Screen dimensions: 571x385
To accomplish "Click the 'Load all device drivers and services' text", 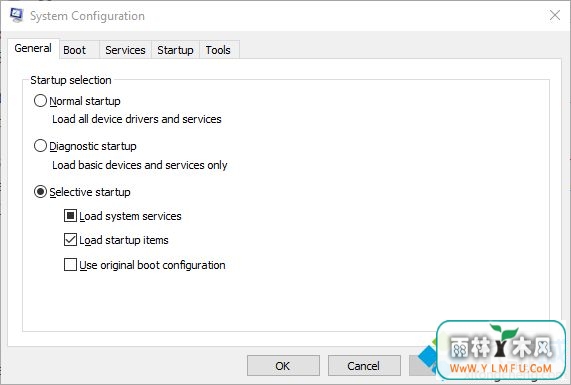I will (x=137, y=119).
